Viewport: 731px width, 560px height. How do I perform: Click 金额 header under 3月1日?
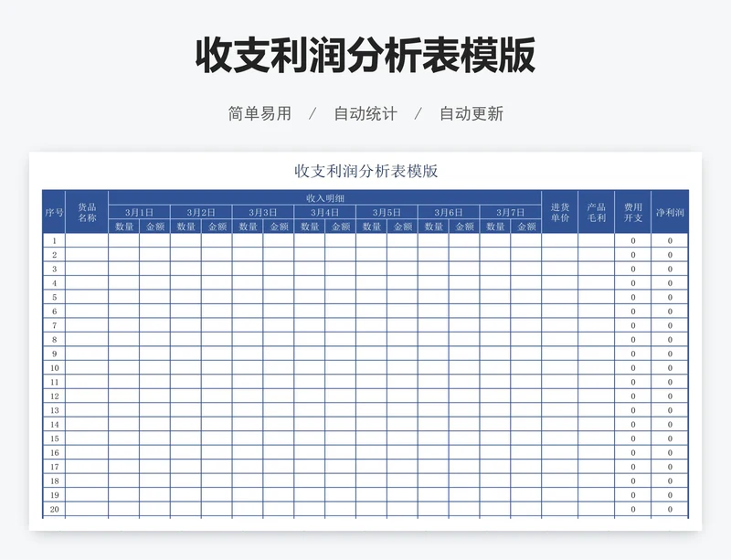(154, 227)
